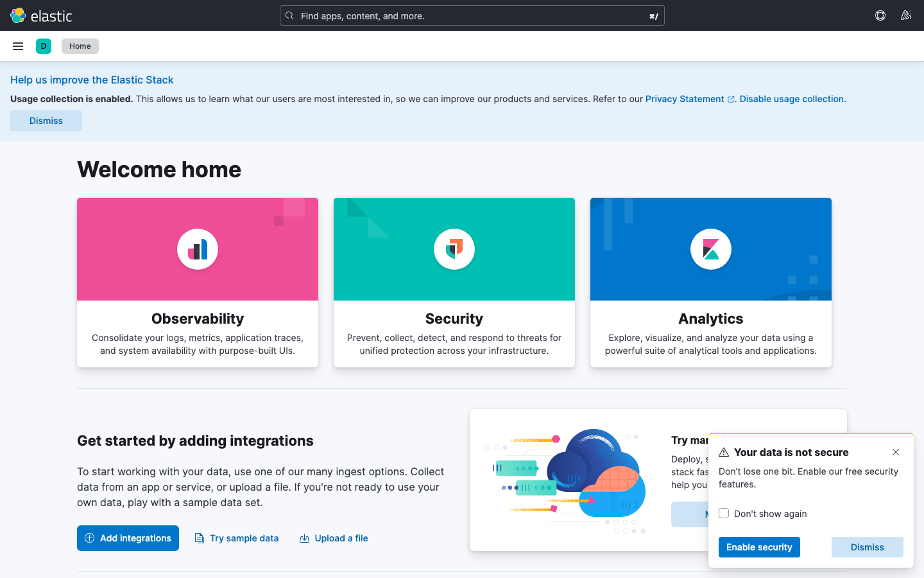This screenshot has width=924, height=578.
Task: Click the Add integrations button
Action: [x=128, y=538]
